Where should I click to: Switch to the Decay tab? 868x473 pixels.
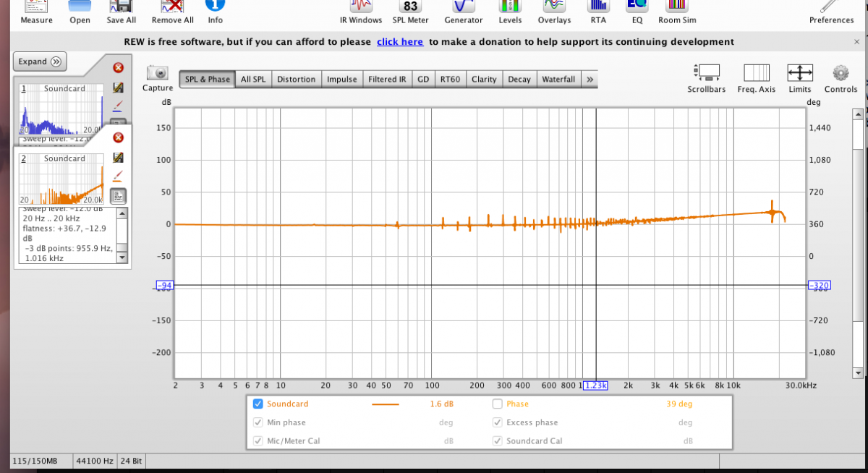(x=519, y=79)
